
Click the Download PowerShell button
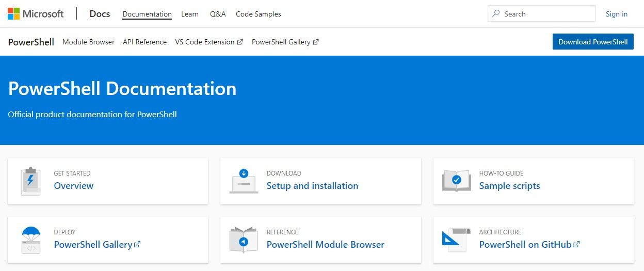[x=593, y=42]
